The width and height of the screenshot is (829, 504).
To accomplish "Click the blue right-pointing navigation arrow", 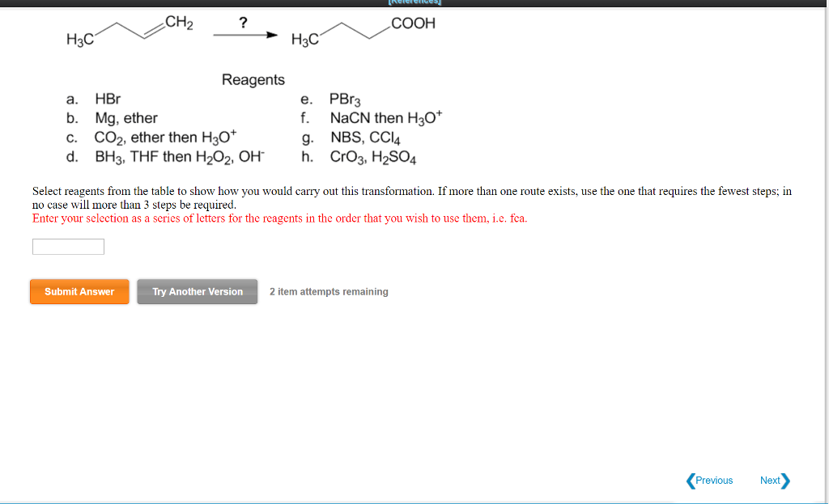I will pos(784,481).
